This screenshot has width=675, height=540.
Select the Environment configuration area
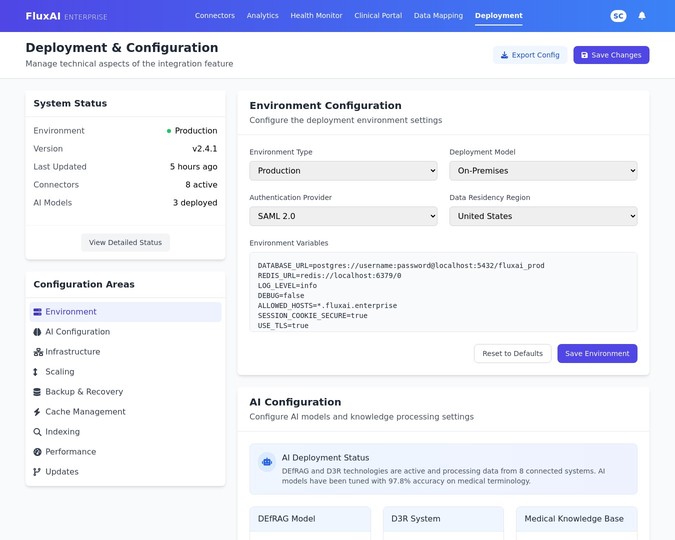pos(125,312)
